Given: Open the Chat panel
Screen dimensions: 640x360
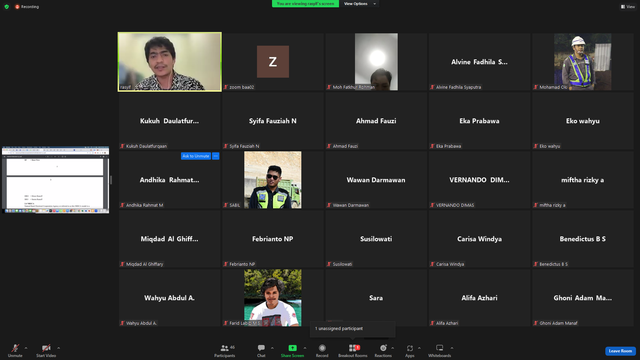Looking at the screenshot, I should click(261, 350).
